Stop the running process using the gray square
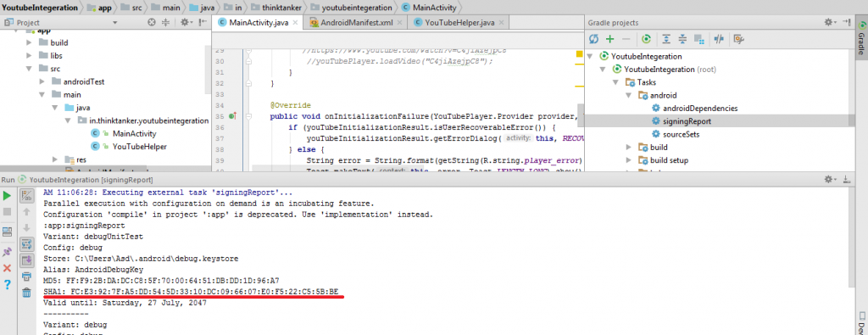Viewport: 868px width, 335px height. point(7,212)
